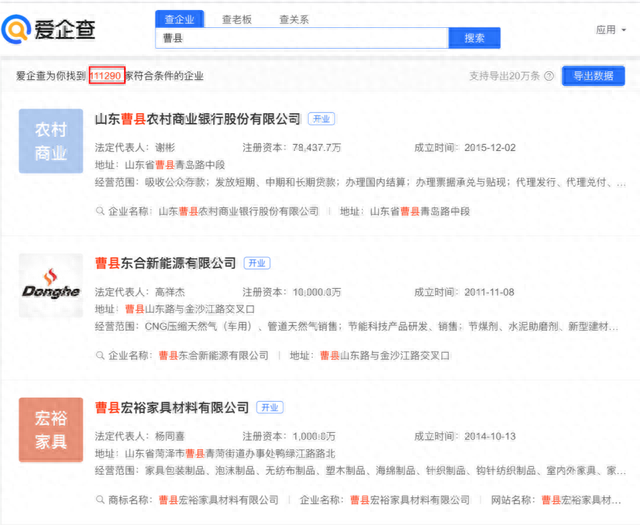Open the Donghe company logo thumbnail
The height and width of the screenshot is (525, 640).
(51, 285)
